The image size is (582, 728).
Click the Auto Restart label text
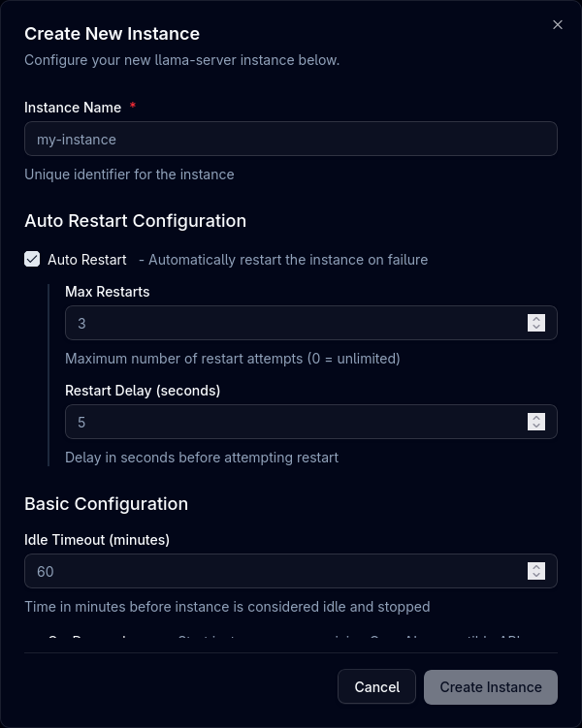click(x=87, y=260)
